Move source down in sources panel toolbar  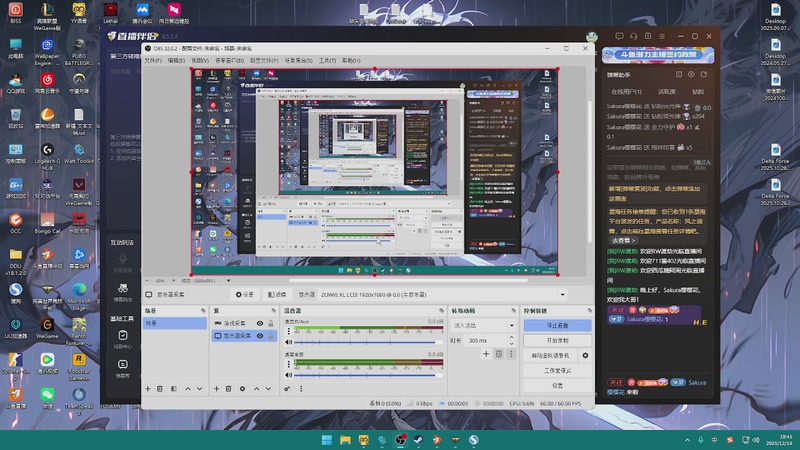(x=268, y=389)
